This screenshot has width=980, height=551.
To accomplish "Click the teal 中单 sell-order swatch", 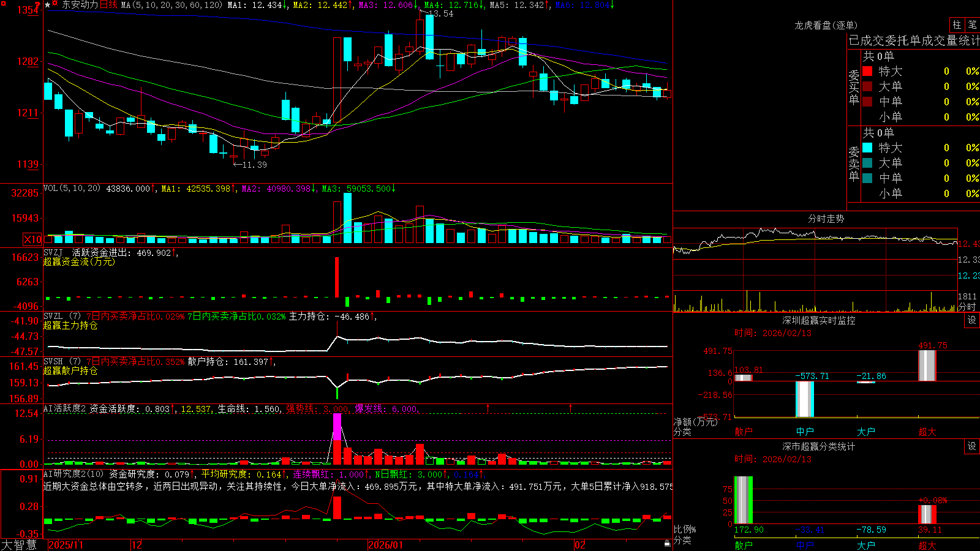I will [867, 178].
